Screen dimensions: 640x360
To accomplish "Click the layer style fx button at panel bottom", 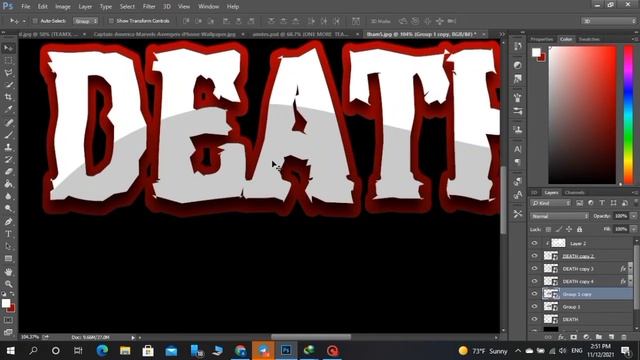I will [x=561, y=337].
